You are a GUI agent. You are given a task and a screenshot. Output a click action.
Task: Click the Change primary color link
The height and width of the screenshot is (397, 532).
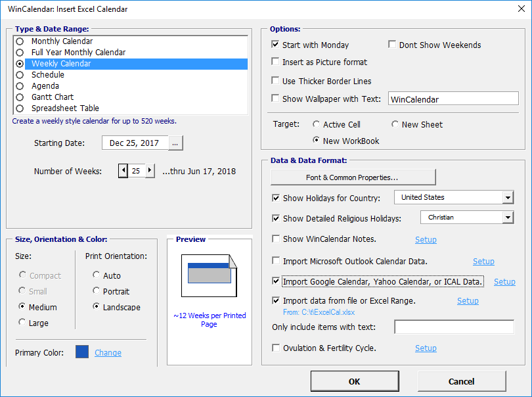click(x=108, y=353)
